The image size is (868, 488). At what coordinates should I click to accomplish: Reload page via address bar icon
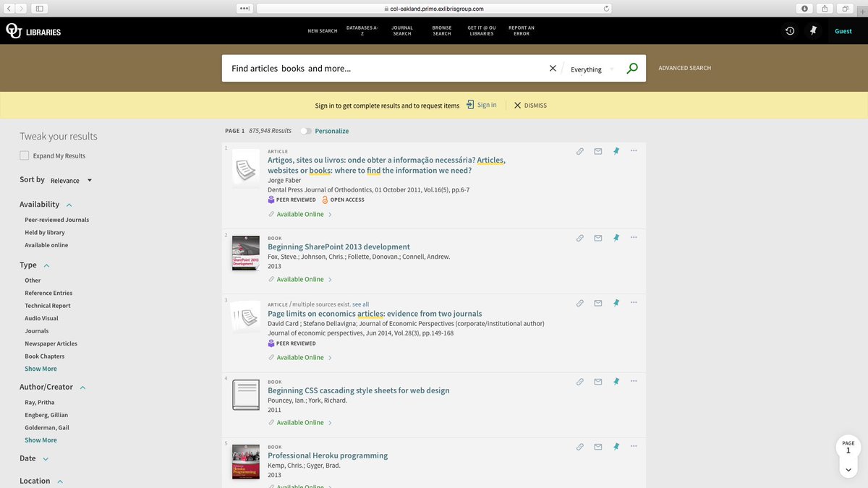[606, 9]
